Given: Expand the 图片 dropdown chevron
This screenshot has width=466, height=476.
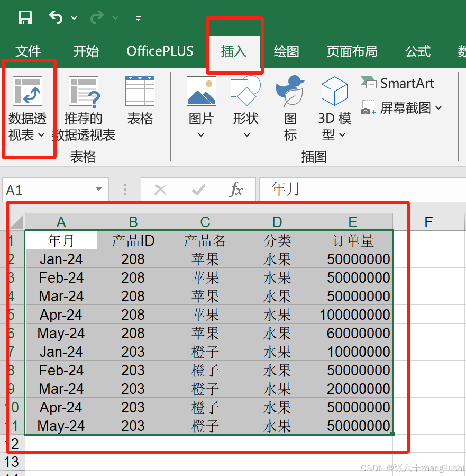Looking at the screenshot, I should 201,135.
